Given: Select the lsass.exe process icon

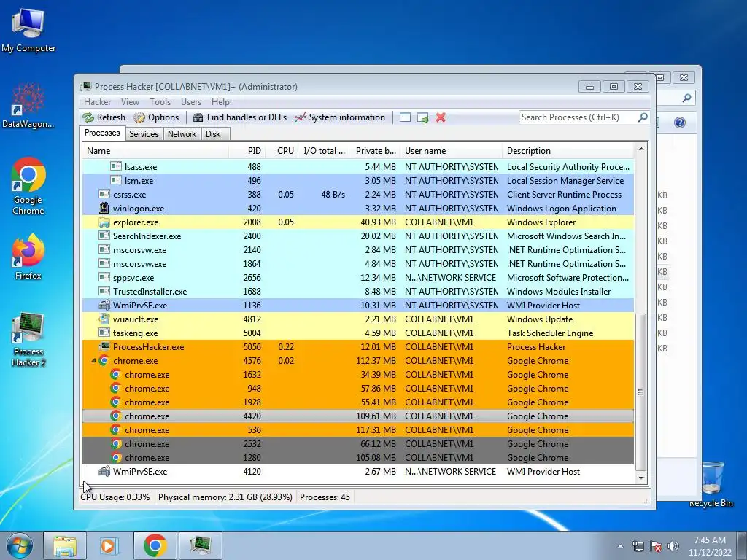Looking at the screenshot, I should [x=116, y=166].
